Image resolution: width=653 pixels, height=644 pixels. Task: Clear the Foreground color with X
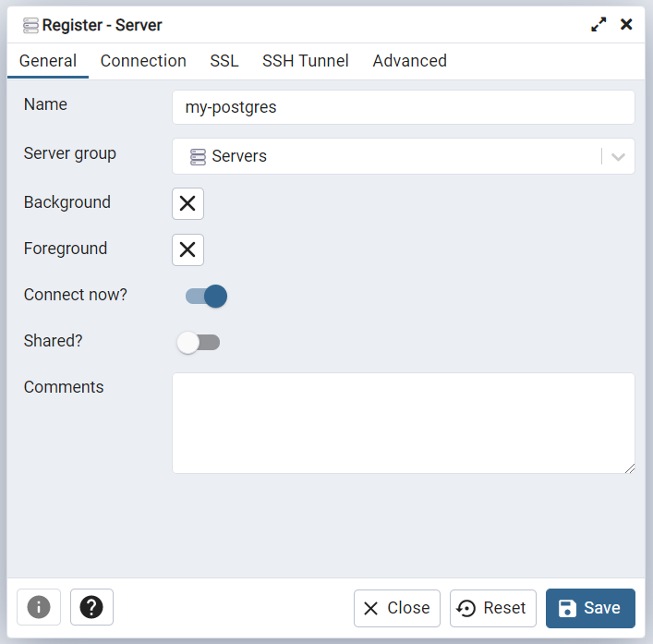pyautogui.click(x=187, y=250)
